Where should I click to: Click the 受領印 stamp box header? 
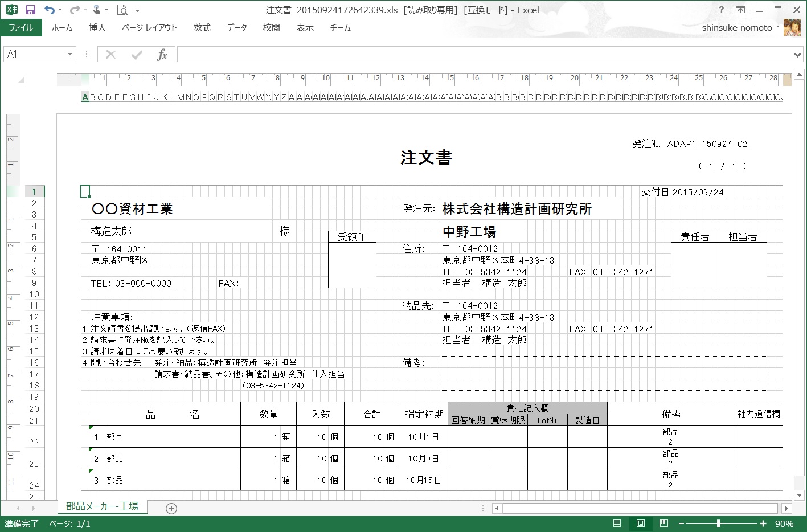click(x=352, y=236)
